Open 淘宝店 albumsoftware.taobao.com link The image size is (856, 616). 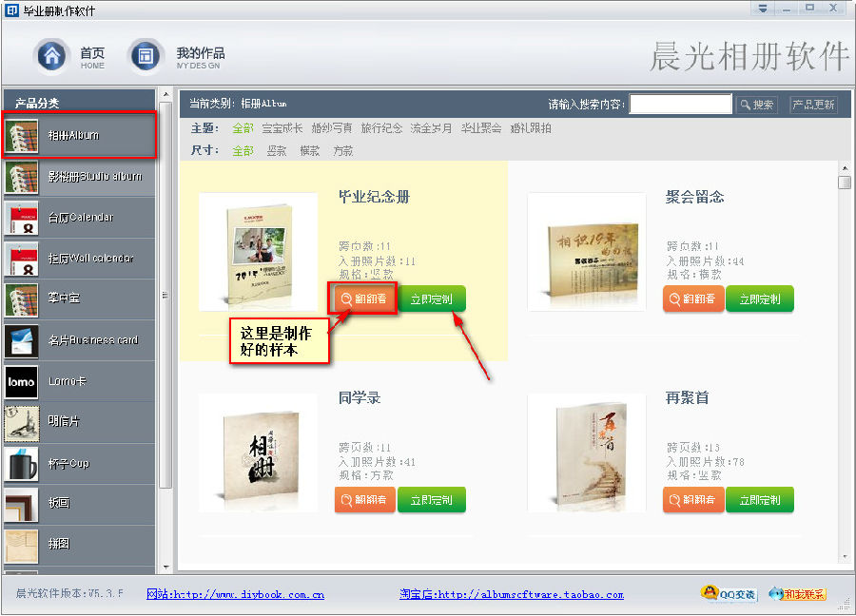click(x=512, y=594)
